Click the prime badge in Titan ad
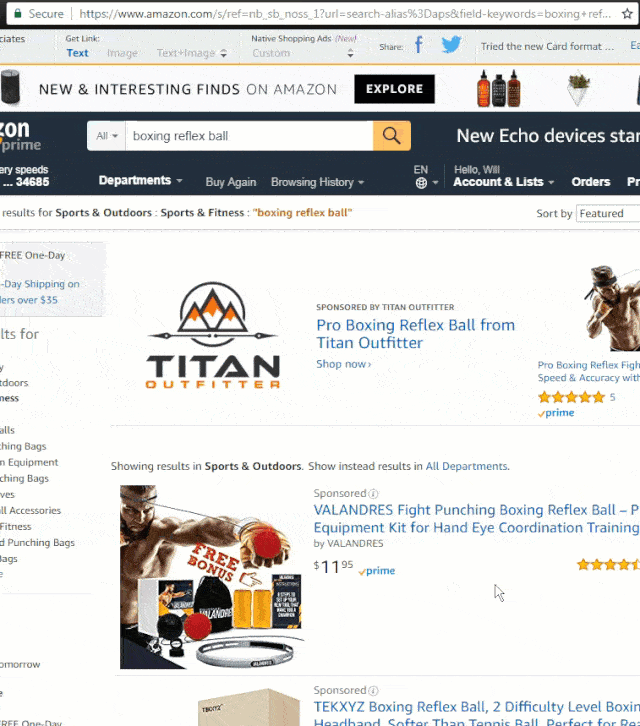Image resolution: width=640 pixels, height=726 pixels. click(556, 413)
